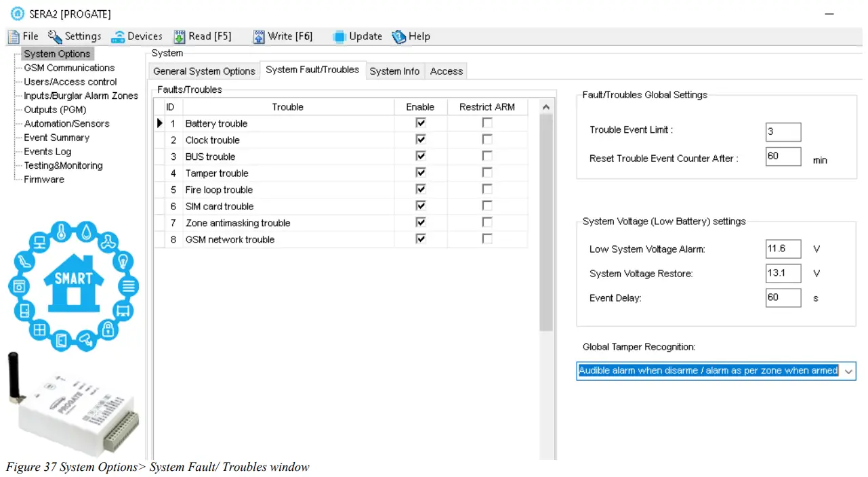The image size is (868, 477).
Task: Open the Settings toolbar icon
Action: coord(75,37)
